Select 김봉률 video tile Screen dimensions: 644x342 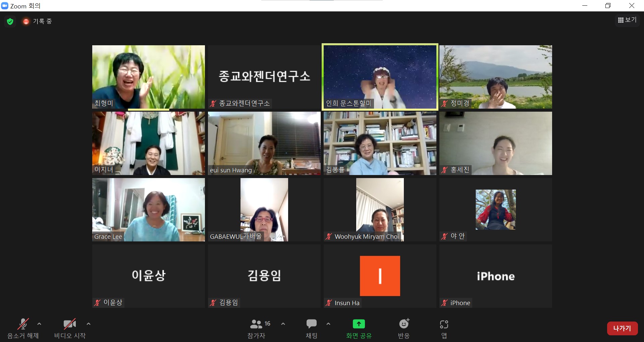pos(380,143)
